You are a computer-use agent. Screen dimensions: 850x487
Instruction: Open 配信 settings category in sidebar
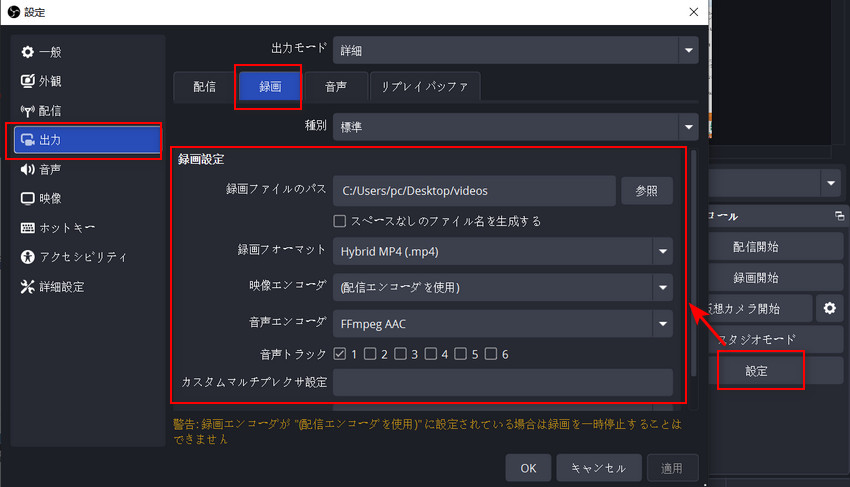[87, 111]
